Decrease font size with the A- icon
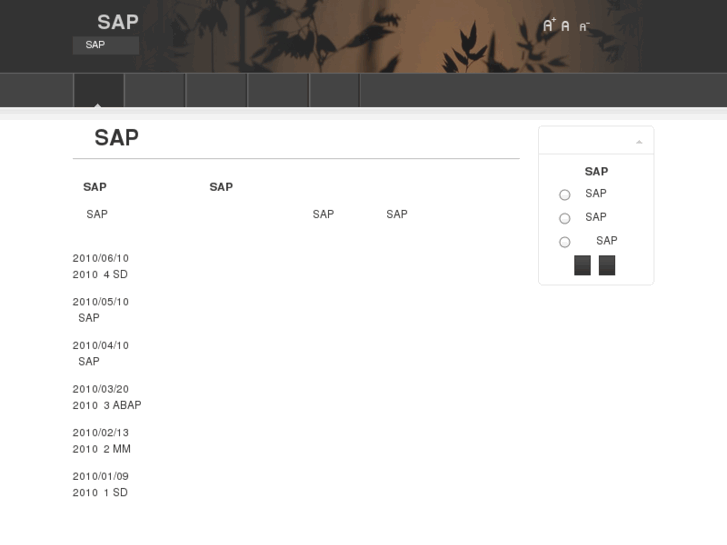 584,27
